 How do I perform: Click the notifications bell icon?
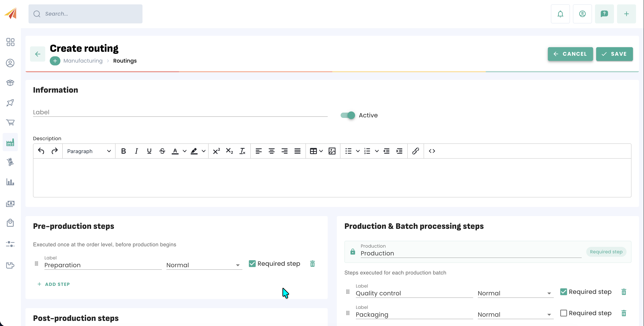point(560,14)
